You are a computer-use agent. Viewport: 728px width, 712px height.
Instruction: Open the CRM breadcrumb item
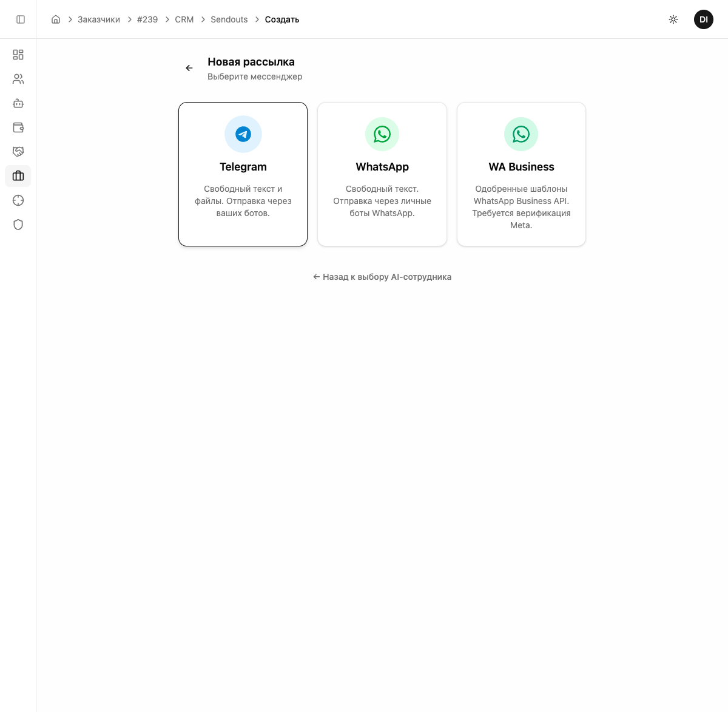184,19
